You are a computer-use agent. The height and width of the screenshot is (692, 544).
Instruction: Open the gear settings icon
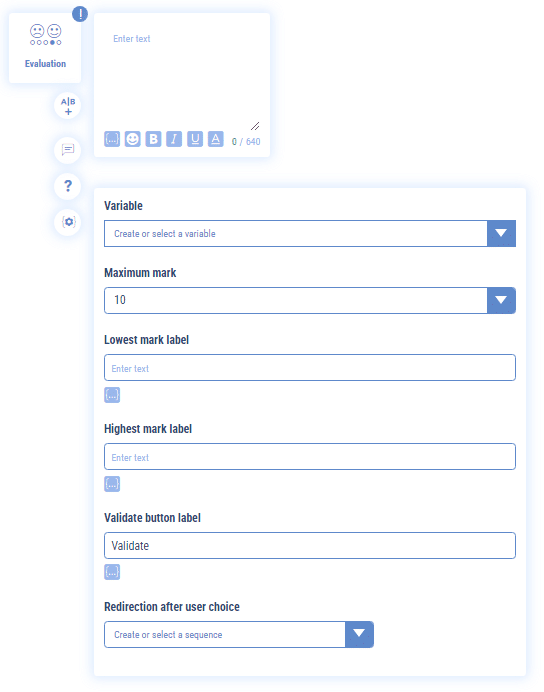click(x=68, y=222)
